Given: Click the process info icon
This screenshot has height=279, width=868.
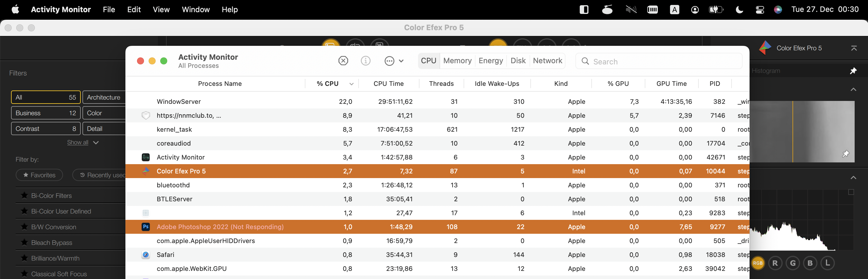Looking at the screenshot, I should (365, 61).
